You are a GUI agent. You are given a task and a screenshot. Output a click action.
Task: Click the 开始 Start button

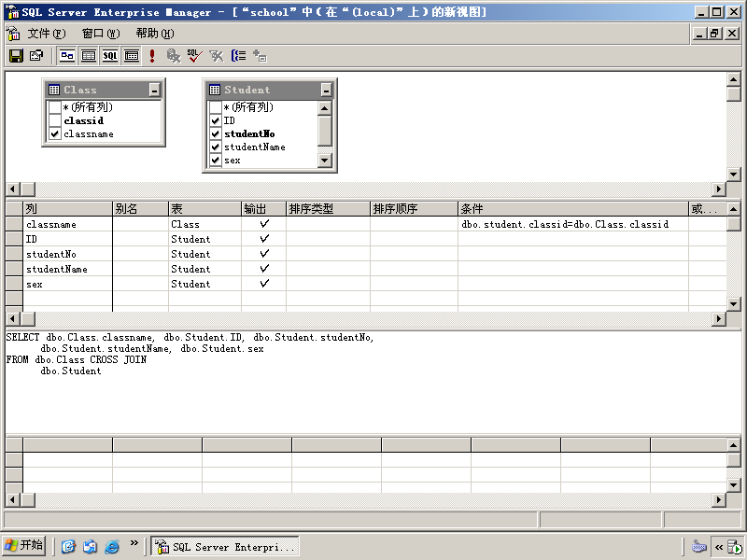[x=24, y=546]
